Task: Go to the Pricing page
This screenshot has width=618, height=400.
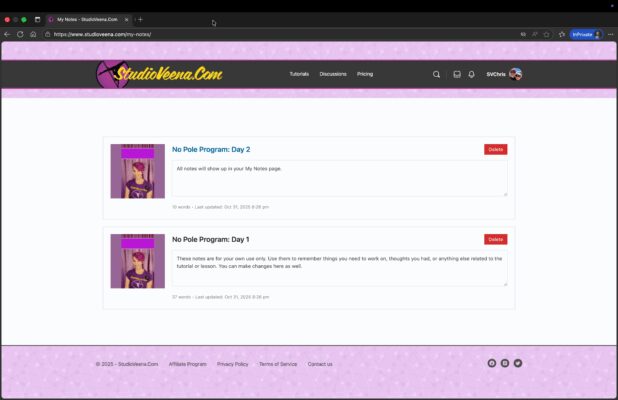Action: [x=365, y=74]
